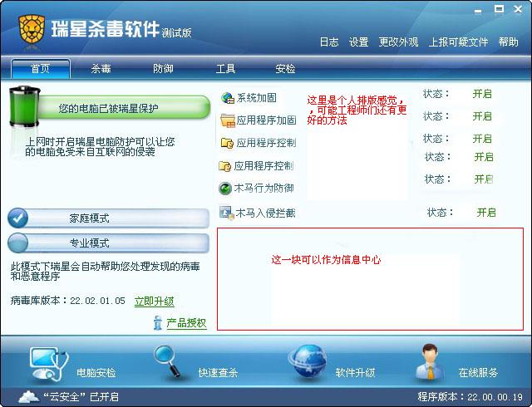Click the cloud security icon in status bar

(29, 396)
